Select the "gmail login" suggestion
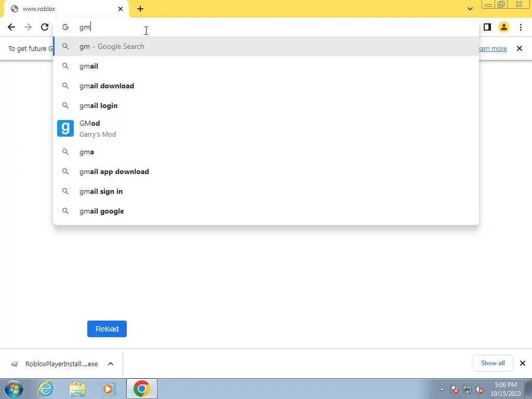The height and width of the screenshot is (399, 532). click(266, 105)
